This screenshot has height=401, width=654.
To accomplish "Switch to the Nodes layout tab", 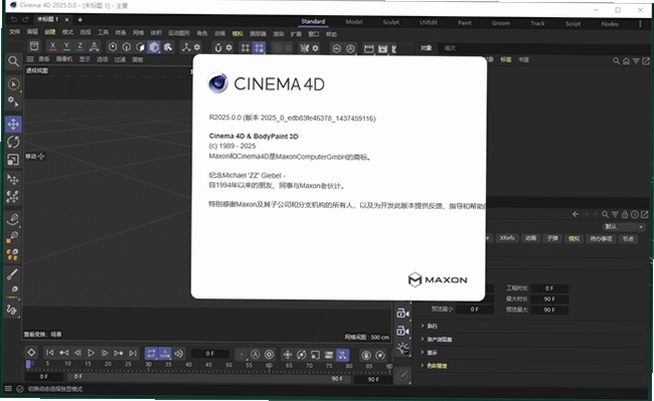I will click(610, 24).
